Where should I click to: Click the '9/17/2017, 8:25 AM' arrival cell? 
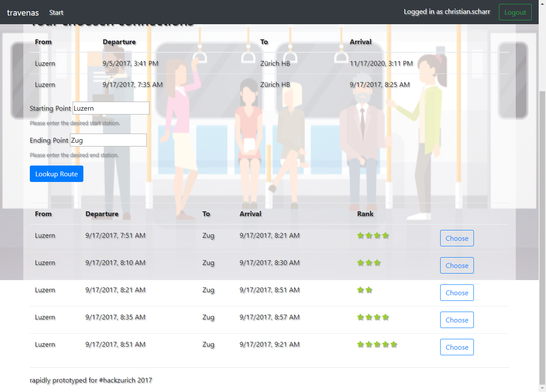click(380, 85)
